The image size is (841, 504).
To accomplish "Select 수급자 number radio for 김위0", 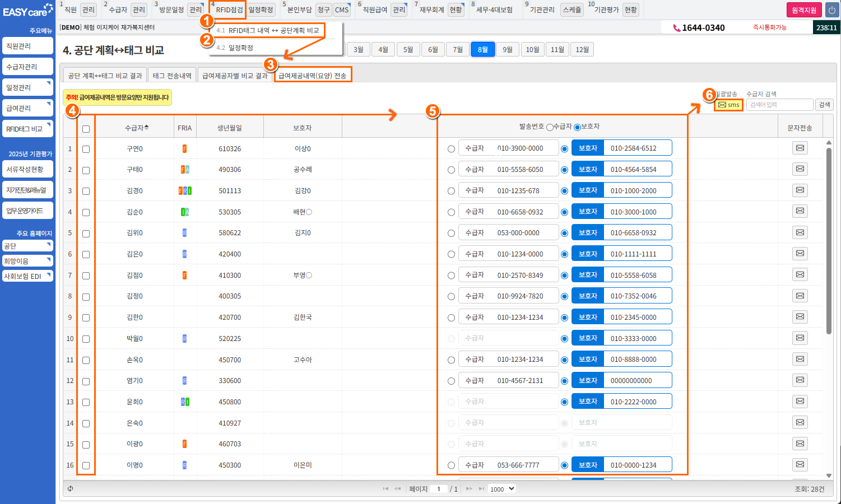I will point(451,233).
